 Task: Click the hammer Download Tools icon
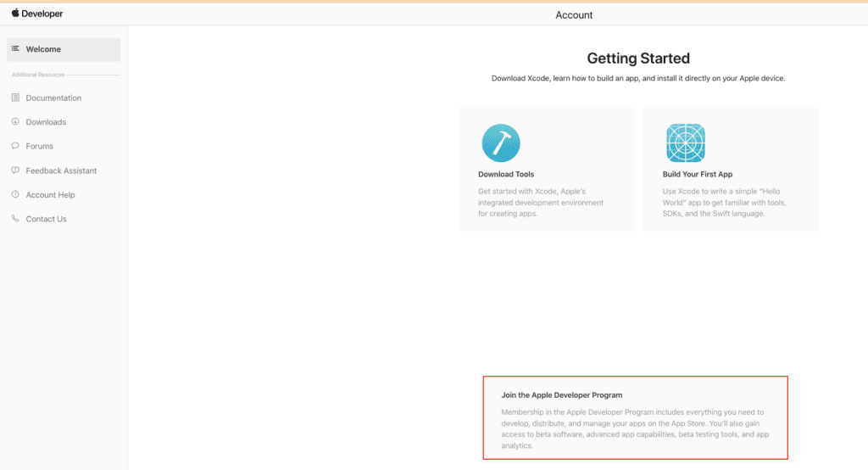pos(501,143)
